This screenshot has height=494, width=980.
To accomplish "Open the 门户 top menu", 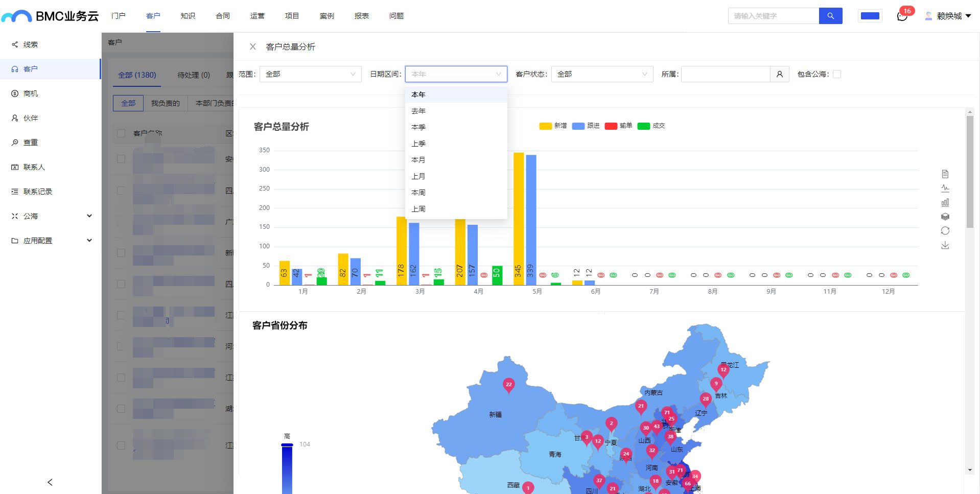I will (x=119, y=16).
